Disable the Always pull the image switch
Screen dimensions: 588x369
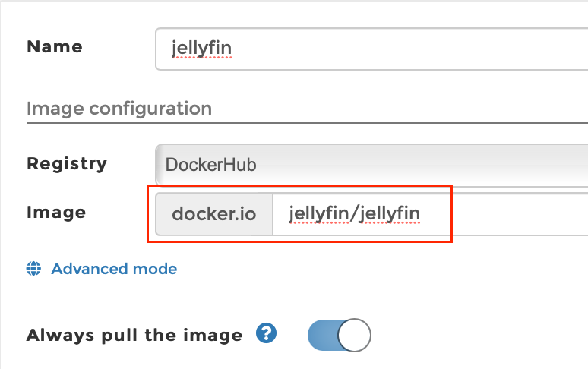pyautogui.click(x=340, y=335)
